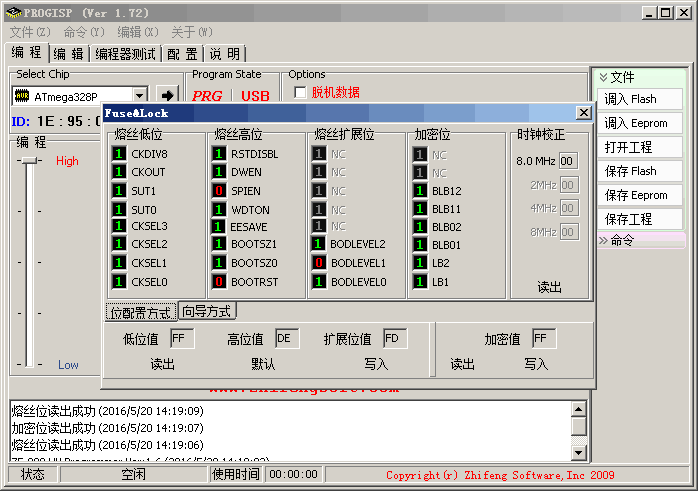The width and height of the screenshot is (698, 491).
Task: Click the 加密值 input field
Action: 544,339
